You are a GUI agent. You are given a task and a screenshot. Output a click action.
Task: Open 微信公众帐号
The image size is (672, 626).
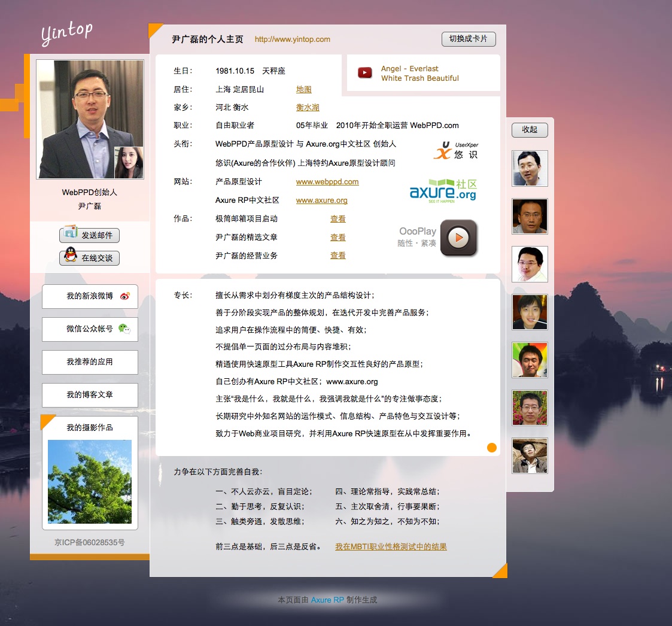coord(90,329)
